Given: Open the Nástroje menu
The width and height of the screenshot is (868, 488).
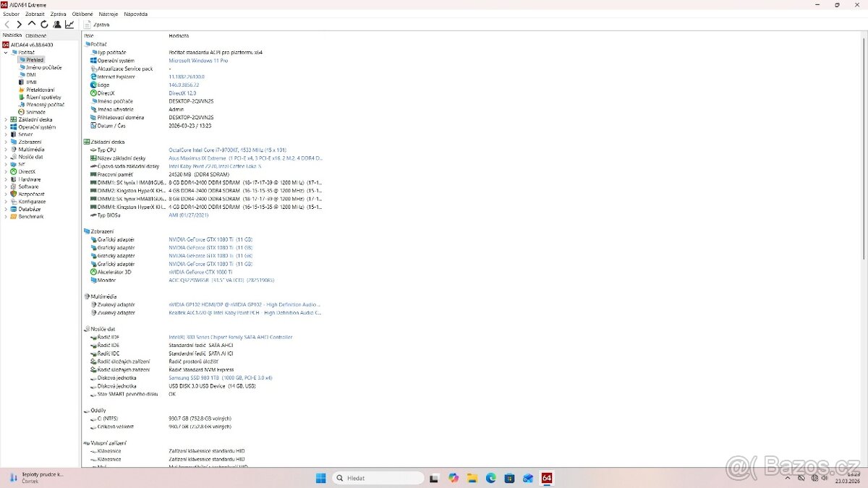Looking at the screenshot, I should 109,14.
